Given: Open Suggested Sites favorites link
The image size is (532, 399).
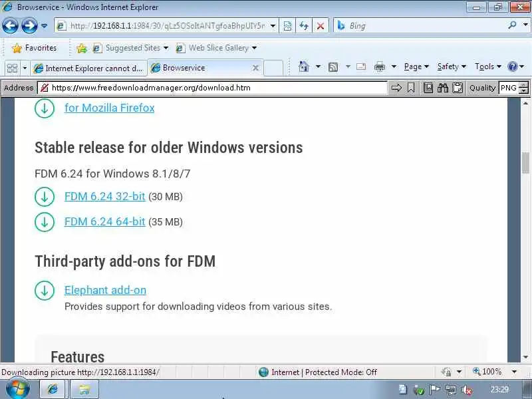Looking at the screenshot, I should coord(130,48).
